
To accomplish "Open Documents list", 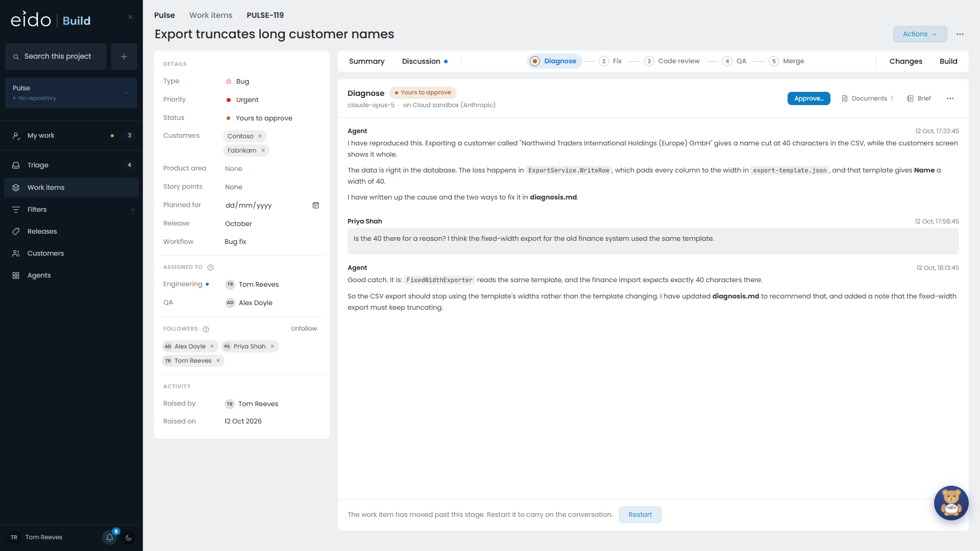I will (x=867, y=98).
